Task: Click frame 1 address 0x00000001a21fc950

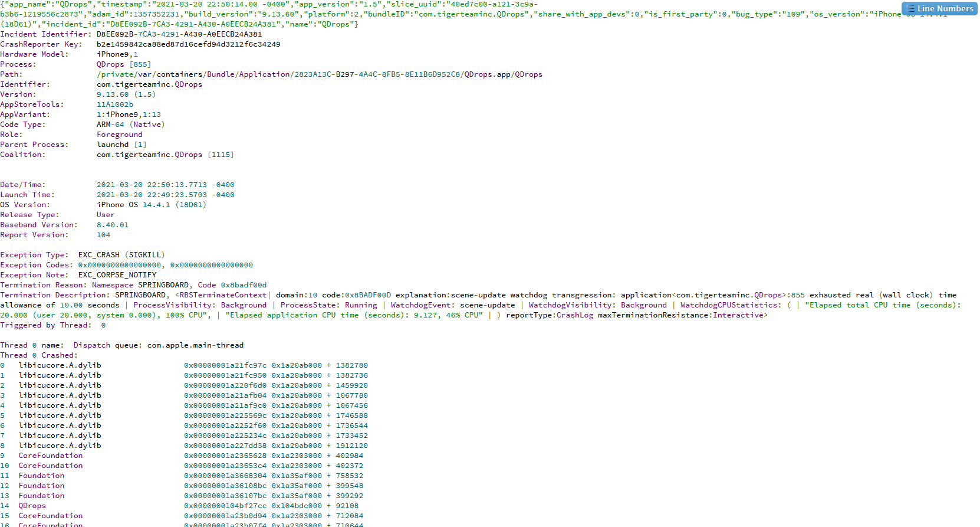Action: [x=225, y=375]
